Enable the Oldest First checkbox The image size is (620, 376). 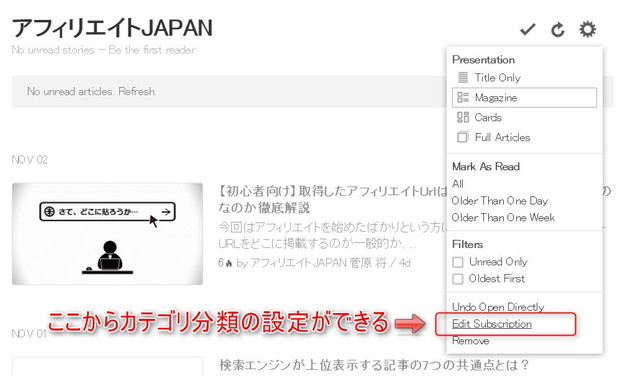point(457,279)
